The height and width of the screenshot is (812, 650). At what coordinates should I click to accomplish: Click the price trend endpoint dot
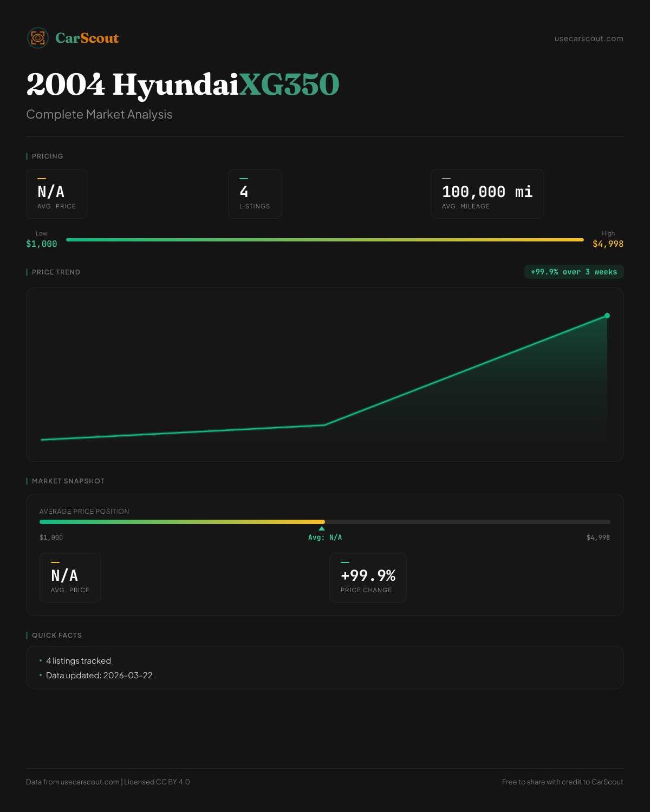607,316
